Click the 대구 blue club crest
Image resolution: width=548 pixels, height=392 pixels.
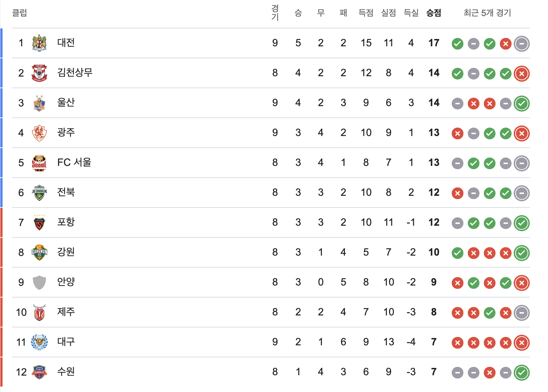[x=39, y=342]
